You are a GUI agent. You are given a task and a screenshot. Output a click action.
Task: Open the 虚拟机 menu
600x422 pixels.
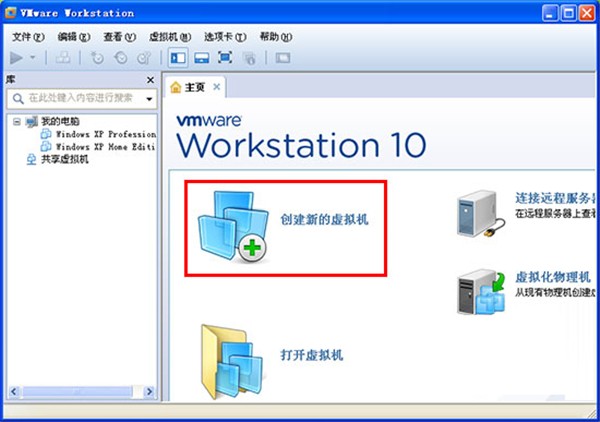tap(170, 37)
